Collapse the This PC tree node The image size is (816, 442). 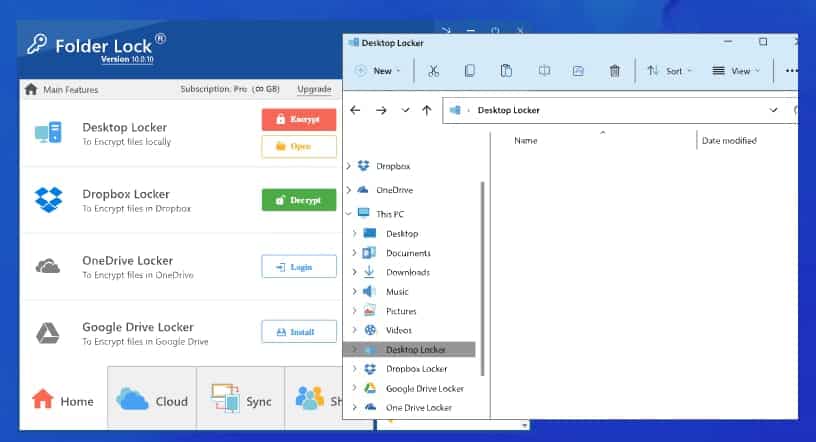(349, 214)
